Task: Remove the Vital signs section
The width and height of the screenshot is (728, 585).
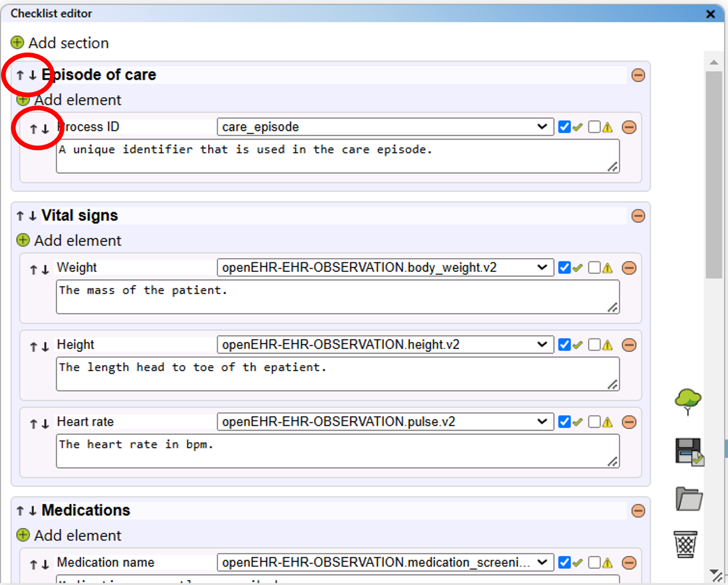Action: (x=638, y=216)
